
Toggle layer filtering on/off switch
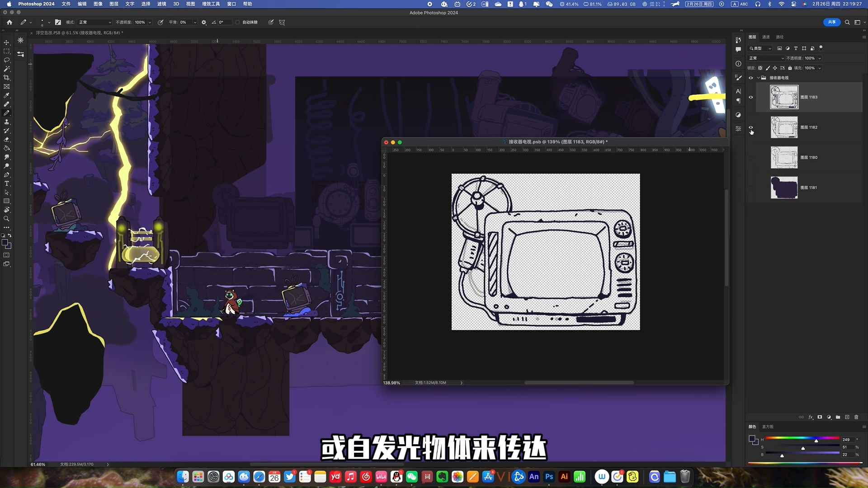pos(821,48)
